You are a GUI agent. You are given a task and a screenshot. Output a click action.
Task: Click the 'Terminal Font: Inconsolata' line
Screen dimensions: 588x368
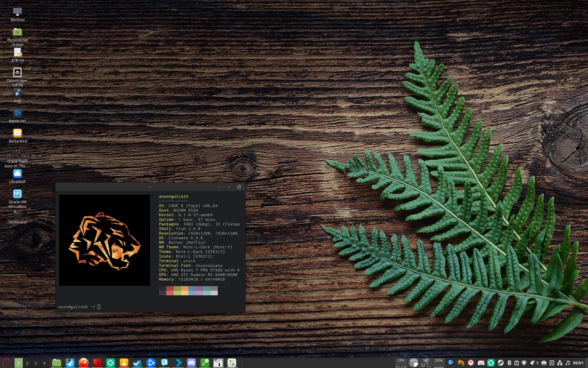click(191, 266)
